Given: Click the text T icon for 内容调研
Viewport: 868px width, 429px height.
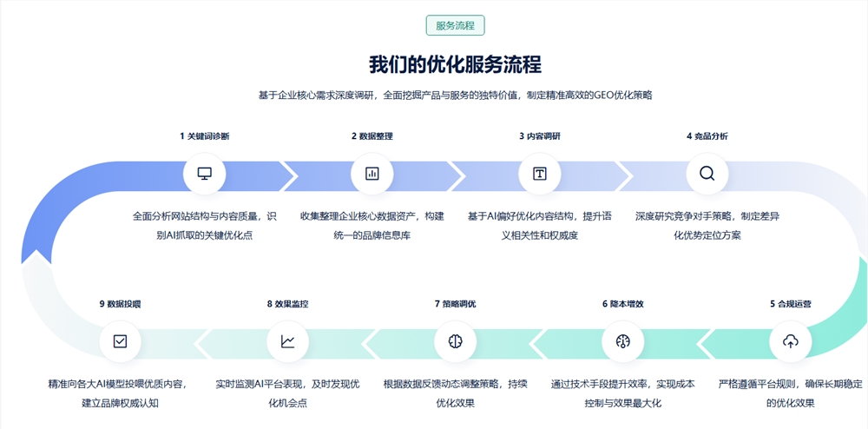Looking at the screenshot, I should tap(540, 174).
